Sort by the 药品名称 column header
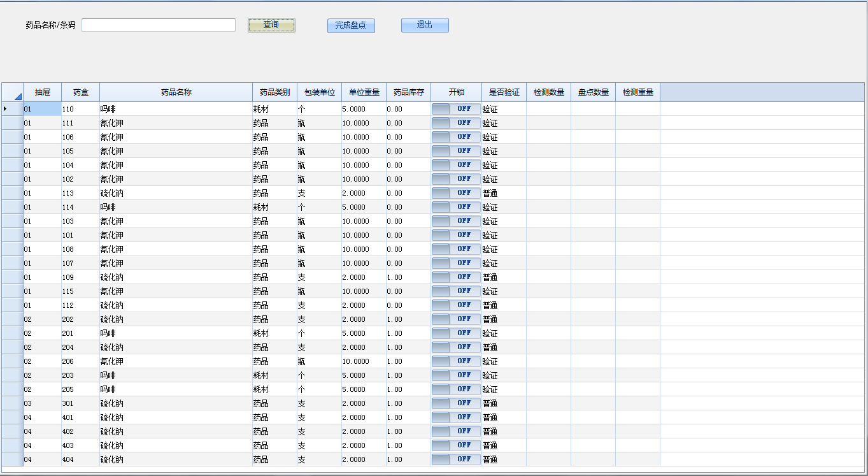868x476 pixels. pos(176,92)
